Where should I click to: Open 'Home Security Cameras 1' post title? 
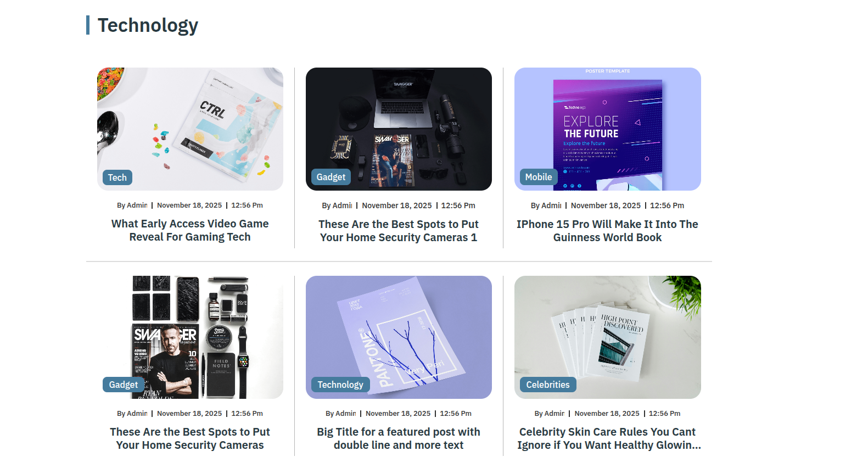coord(399,231)
